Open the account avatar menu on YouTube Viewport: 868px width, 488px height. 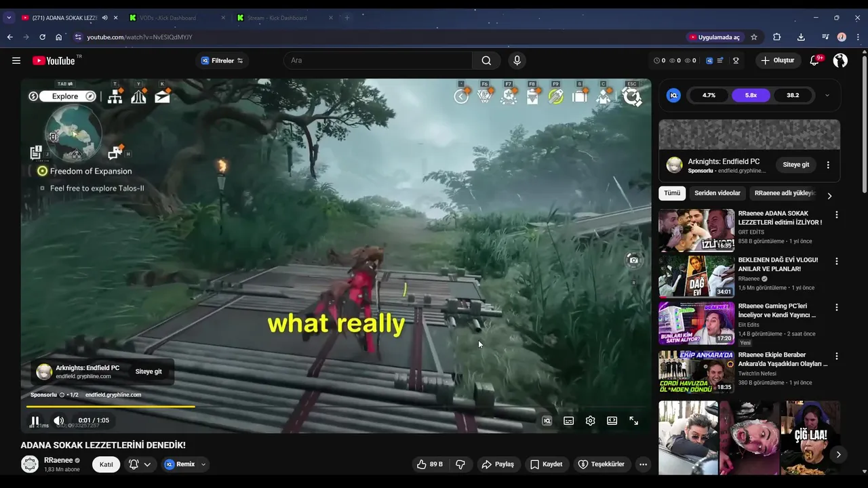point(840,60)
